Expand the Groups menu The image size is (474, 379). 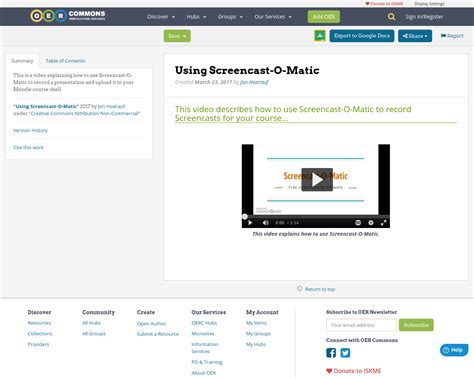tap(230, 17)
